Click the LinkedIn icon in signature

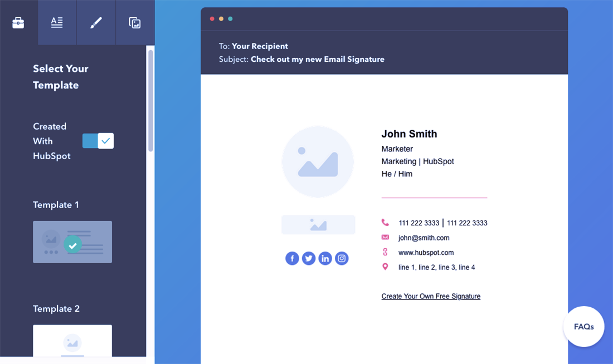[325, 258]
